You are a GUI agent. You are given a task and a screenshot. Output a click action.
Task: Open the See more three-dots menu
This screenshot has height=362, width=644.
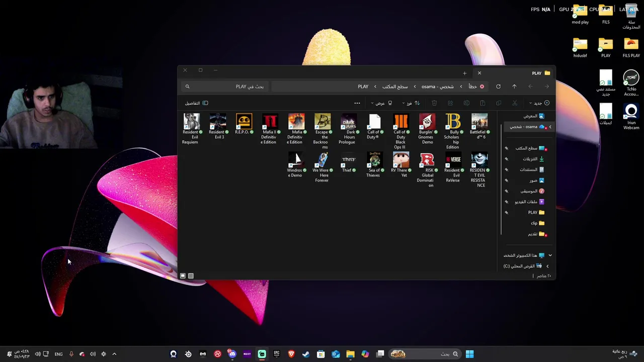pos(357,103)
